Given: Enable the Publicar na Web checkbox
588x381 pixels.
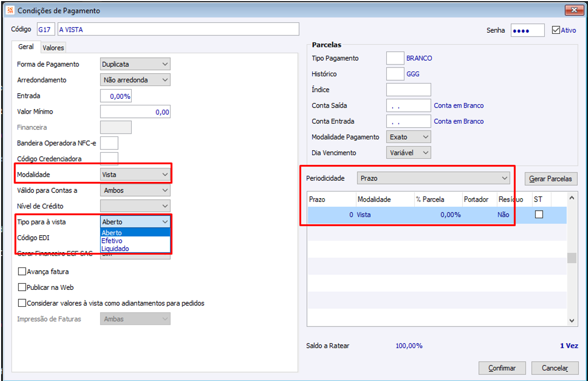Looking at the screenshot, I should (x=22, y=287).
